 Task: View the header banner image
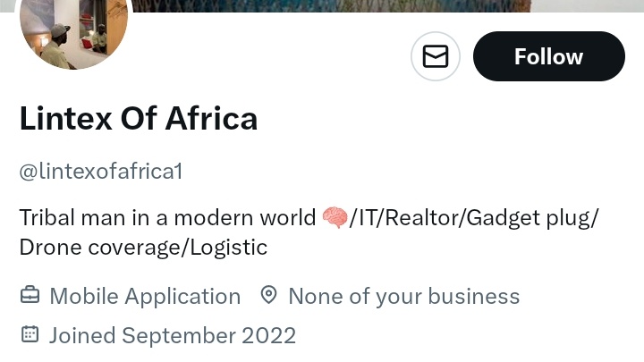coord(358,5)
